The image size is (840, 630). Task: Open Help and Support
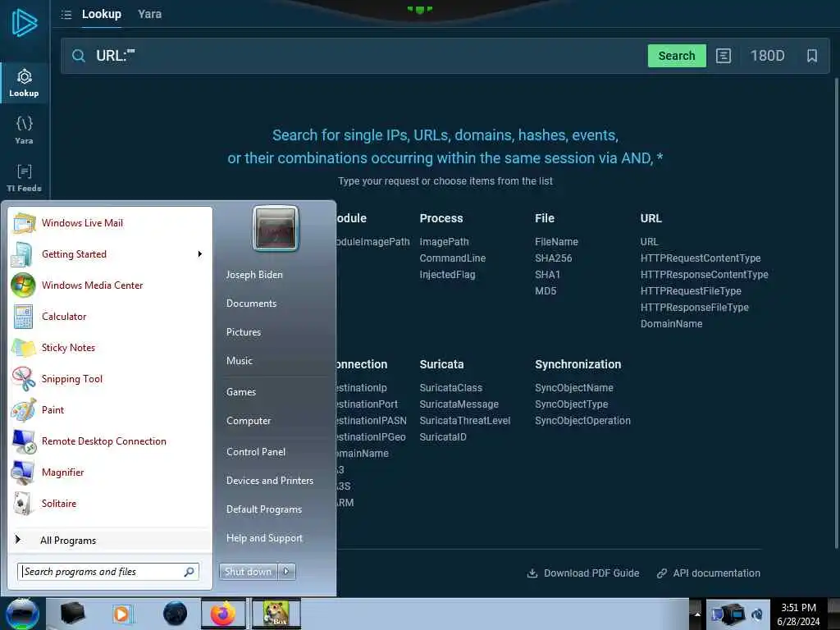click(x=264, y=538)
